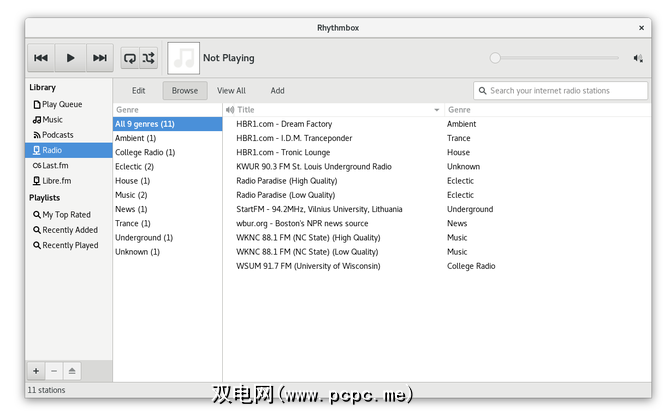This screenshot has height=418, width=670.
Task: Close the Rhythmbox window
Action: 641,28
